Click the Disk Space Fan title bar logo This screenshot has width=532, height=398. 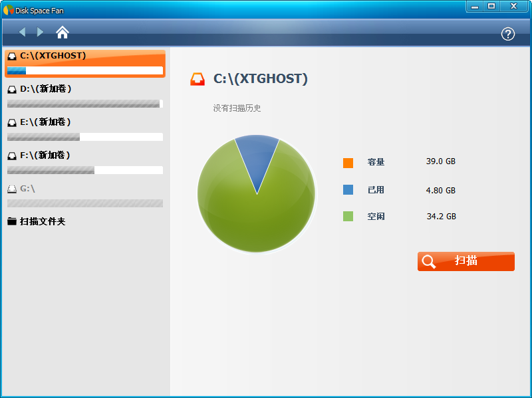[9, 10]
